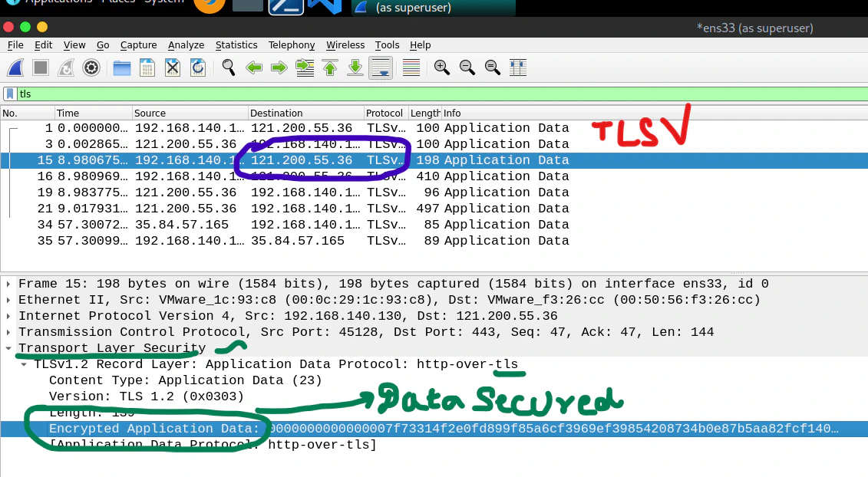The image size is (868, 477).
Task: Expand the Transmission Control Protocol section
Action: [x=8, y=332]
